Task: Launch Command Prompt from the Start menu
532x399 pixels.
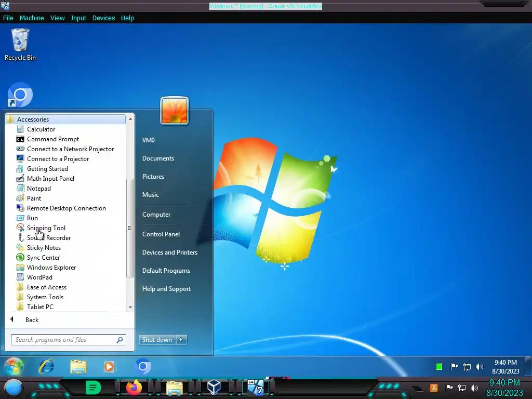Action: 52,139
